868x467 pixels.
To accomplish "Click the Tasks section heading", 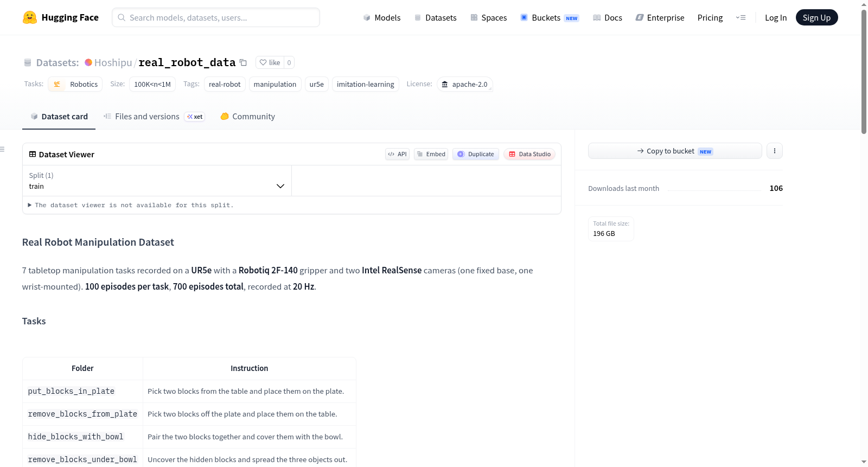I will pyautogui.click(x=34, y=321).
